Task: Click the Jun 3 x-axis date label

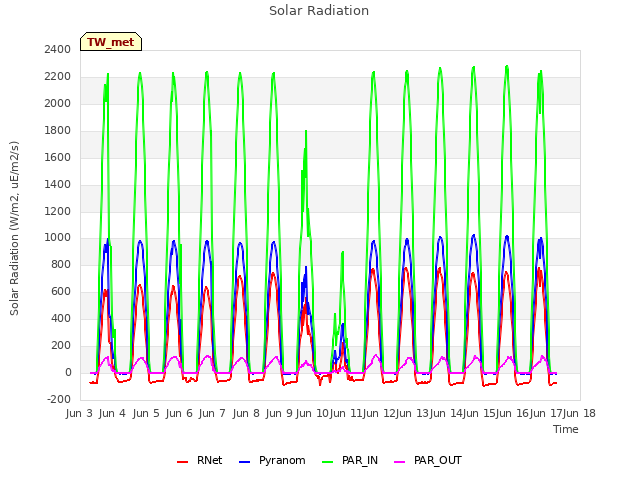Action: coord(79,413)
